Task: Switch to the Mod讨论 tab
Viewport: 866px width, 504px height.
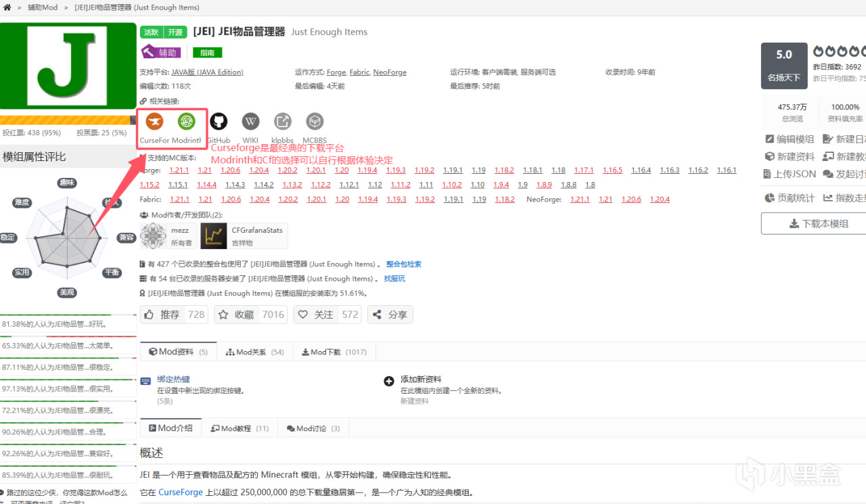Action: pos(313,428)
